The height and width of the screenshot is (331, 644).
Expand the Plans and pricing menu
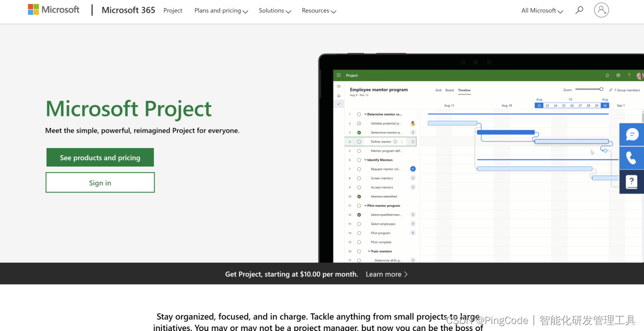click(221, 11)
